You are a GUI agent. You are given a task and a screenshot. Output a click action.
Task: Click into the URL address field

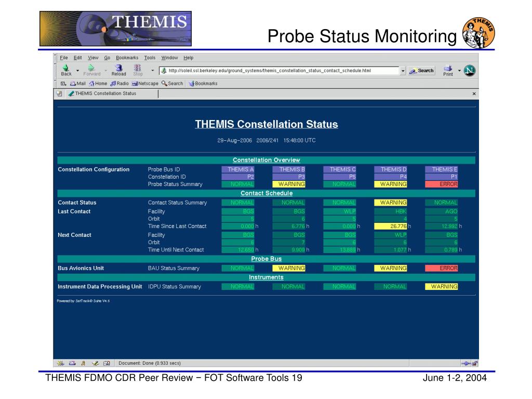pyautogui.click(x=281, y=71)
